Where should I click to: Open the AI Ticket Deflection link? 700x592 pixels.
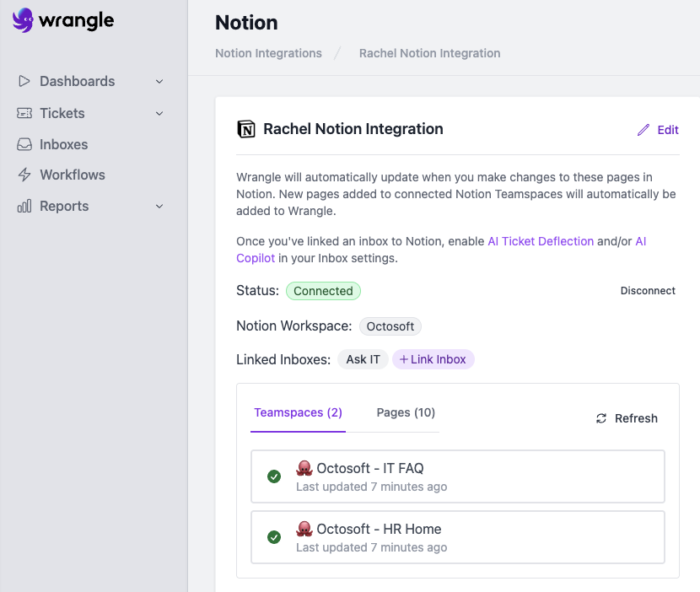(541, 241)
